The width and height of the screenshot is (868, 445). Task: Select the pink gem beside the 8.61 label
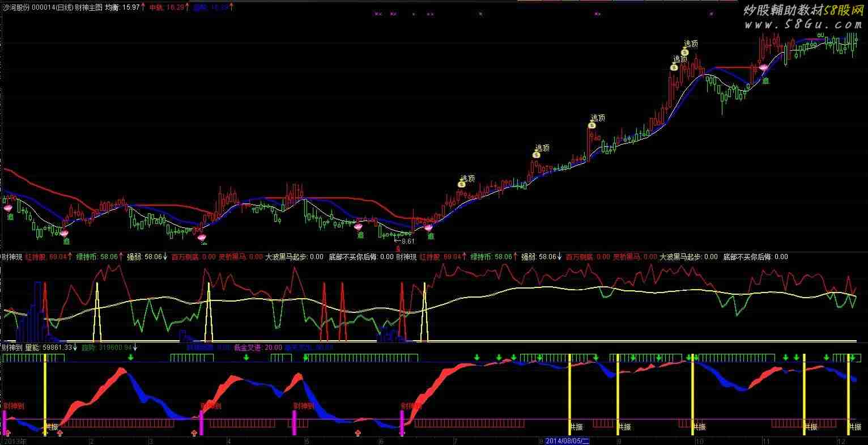tap(428, 227)
